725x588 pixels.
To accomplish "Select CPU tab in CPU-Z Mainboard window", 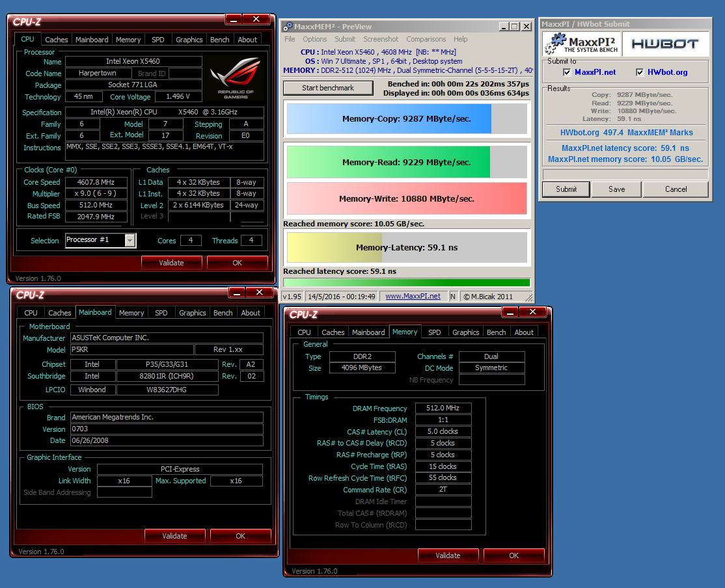I will (x=31, y=313).
